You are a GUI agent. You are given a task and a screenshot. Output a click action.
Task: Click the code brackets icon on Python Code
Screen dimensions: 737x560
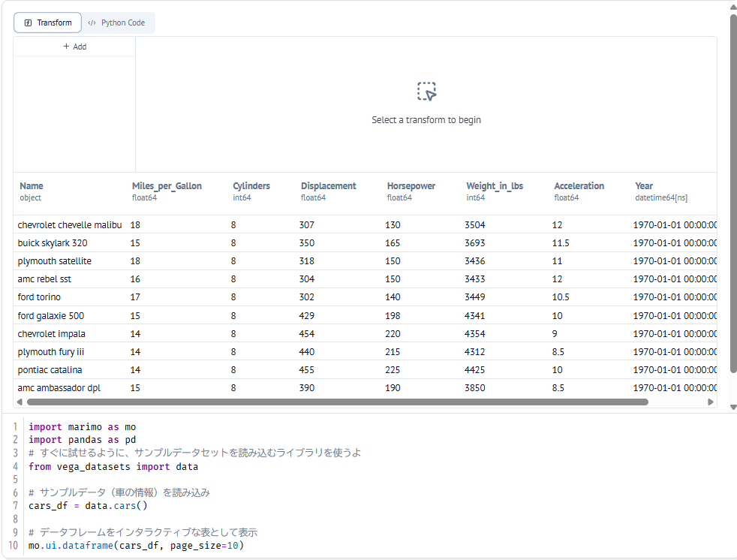(92, 23)
